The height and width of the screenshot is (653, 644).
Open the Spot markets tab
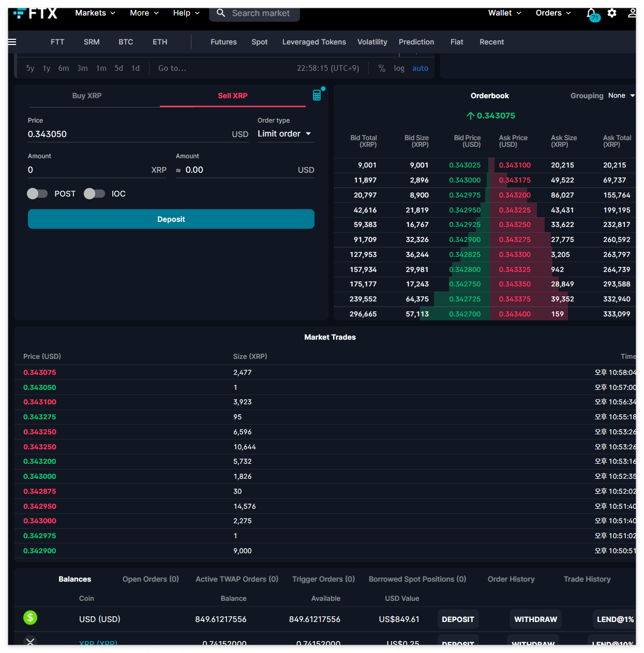(260, 42)
